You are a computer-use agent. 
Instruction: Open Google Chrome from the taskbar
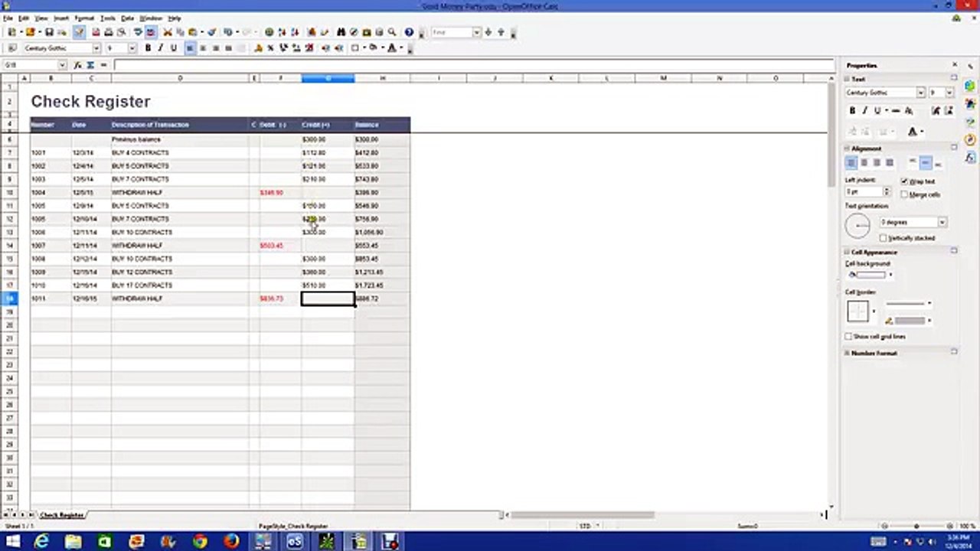pyautogui.click(x=200, y=542)
